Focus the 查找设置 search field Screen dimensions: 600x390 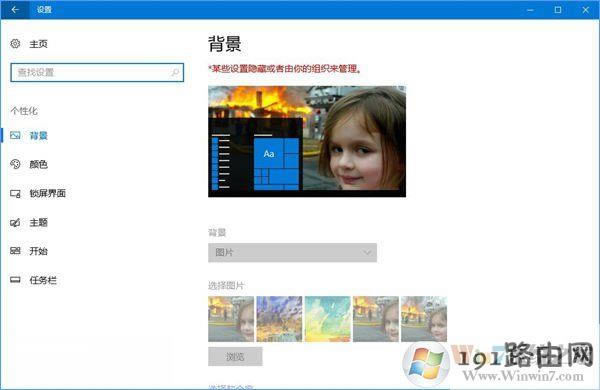[97, 72]
